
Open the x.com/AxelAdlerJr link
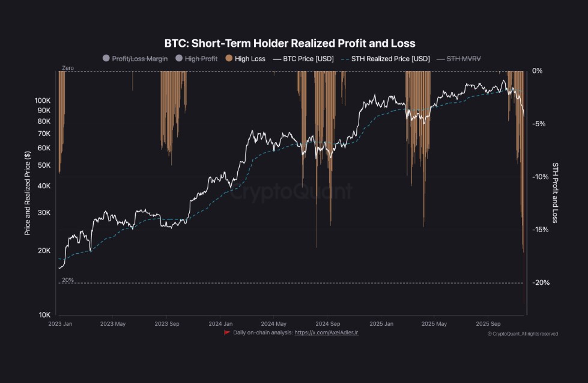(326, 332)
